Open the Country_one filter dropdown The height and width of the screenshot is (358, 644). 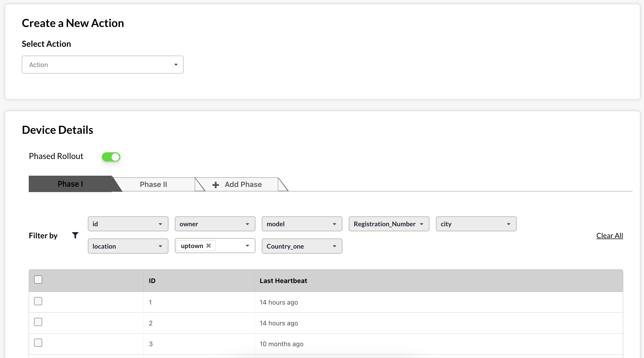302,246
